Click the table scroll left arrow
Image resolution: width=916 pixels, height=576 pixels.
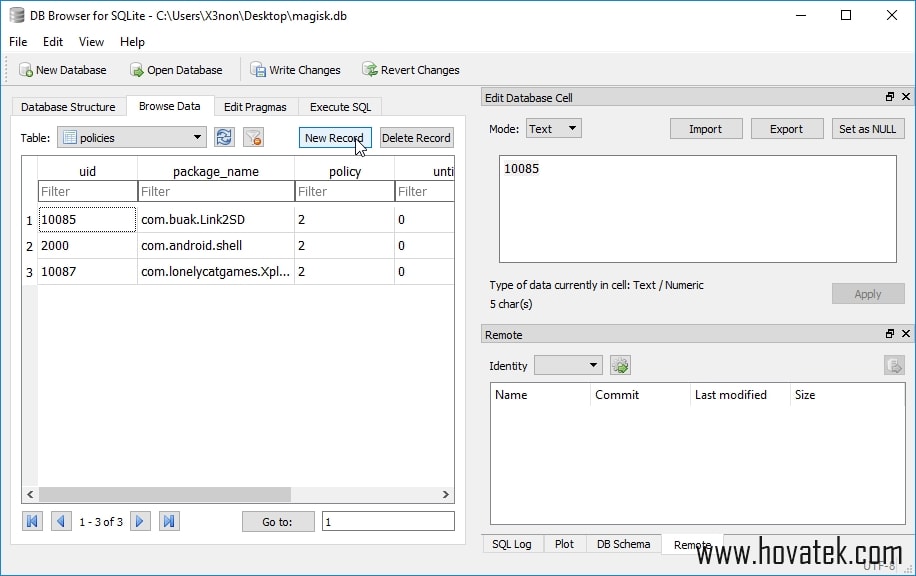[30, 494]
